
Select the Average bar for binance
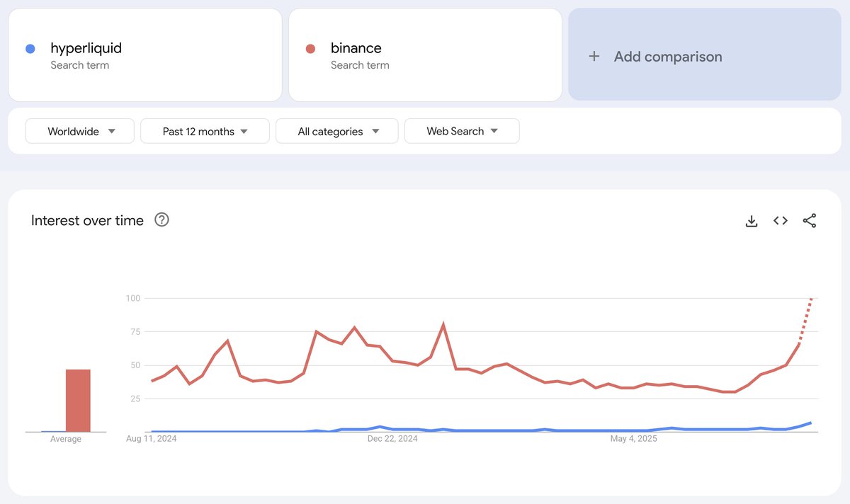pyautogui.click(x=78, y=399)
